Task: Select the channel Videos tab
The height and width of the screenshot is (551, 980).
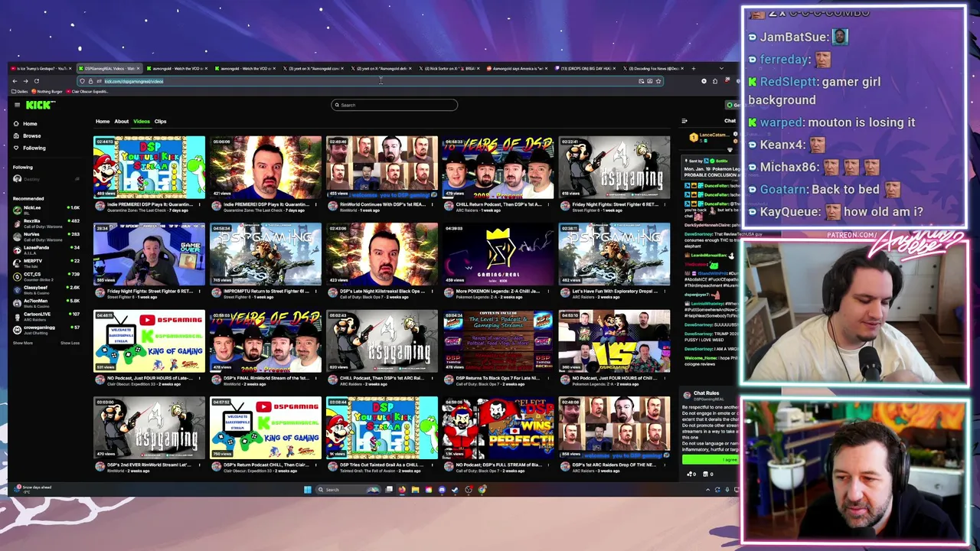Action: pos(142,121)
